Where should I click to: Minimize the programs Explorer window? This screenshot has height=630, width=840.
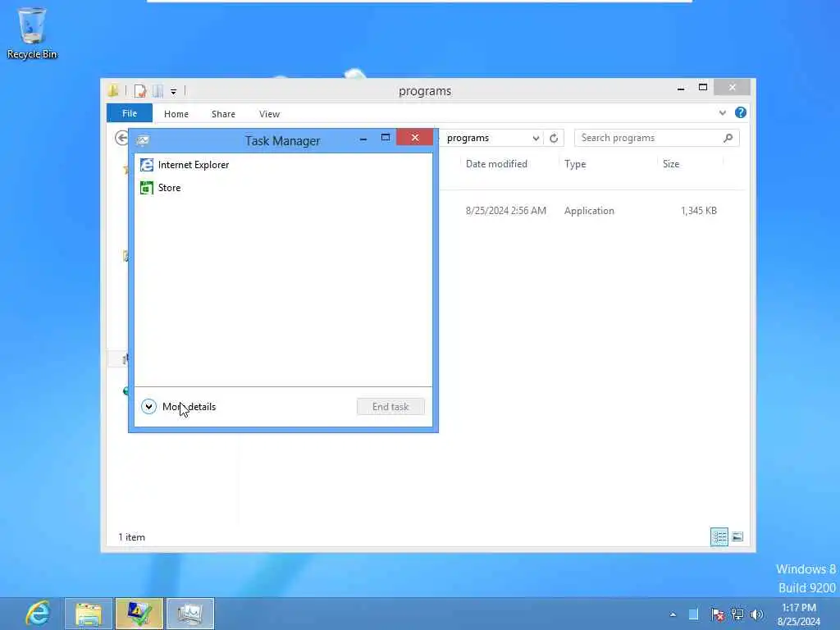681,89
